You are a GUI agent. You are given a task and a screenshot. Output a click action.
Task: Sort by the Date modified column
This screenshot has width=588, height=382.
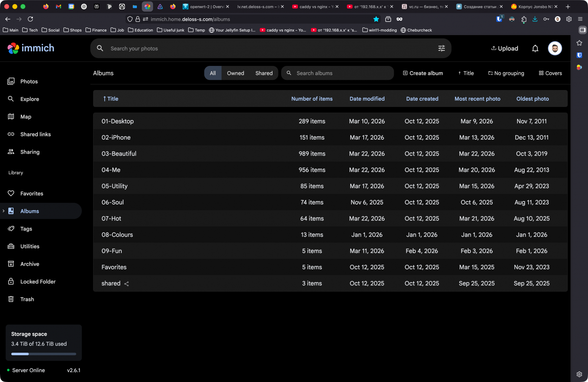(367, 99)
